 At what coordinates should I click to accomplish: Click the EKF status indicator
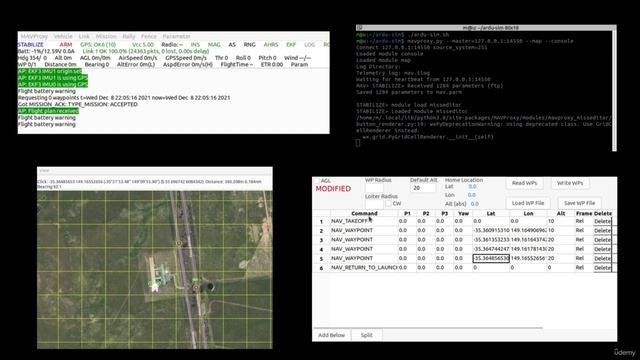point(291,44)
